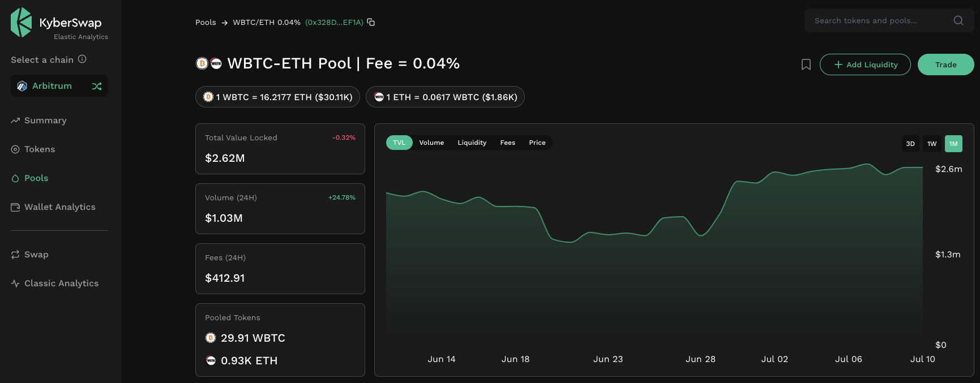Image resolution: width=980 pixels, height=383 pixels.
Task: Bookmark this WBTC-ETH pool
Action: coord(806,64)
